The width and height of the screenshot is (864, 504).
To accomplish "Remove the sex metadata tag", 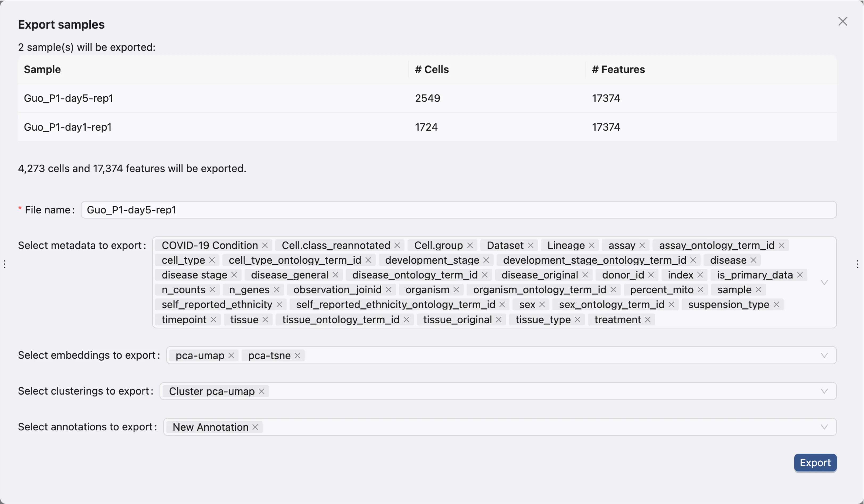I will pos(542,304).
